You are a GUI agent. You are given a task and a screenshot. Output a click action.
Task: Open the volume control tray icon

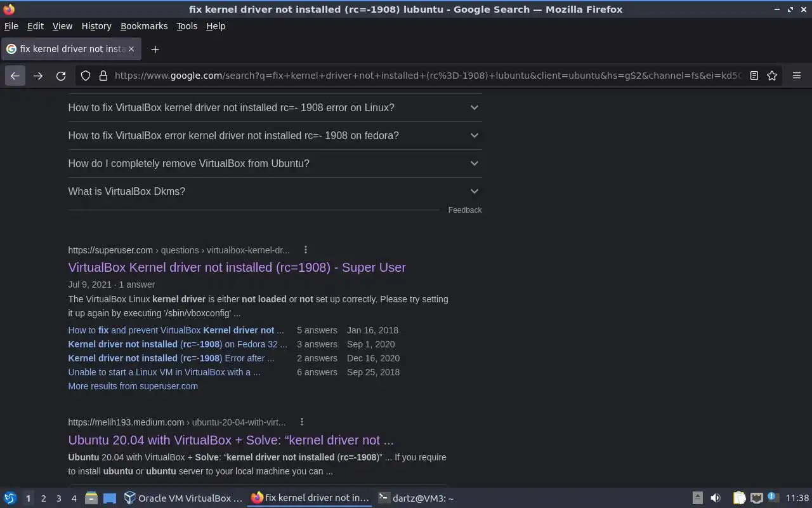pos(716,498)
